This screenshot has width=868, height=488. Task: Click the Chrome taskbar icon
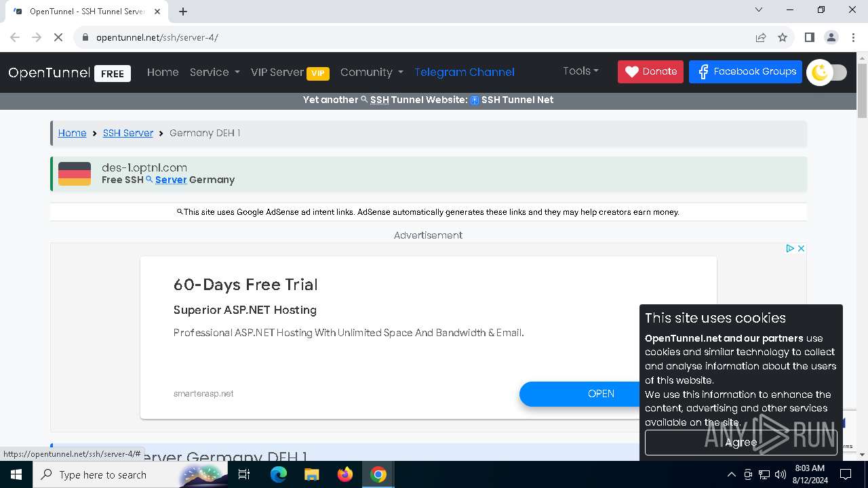378,474
